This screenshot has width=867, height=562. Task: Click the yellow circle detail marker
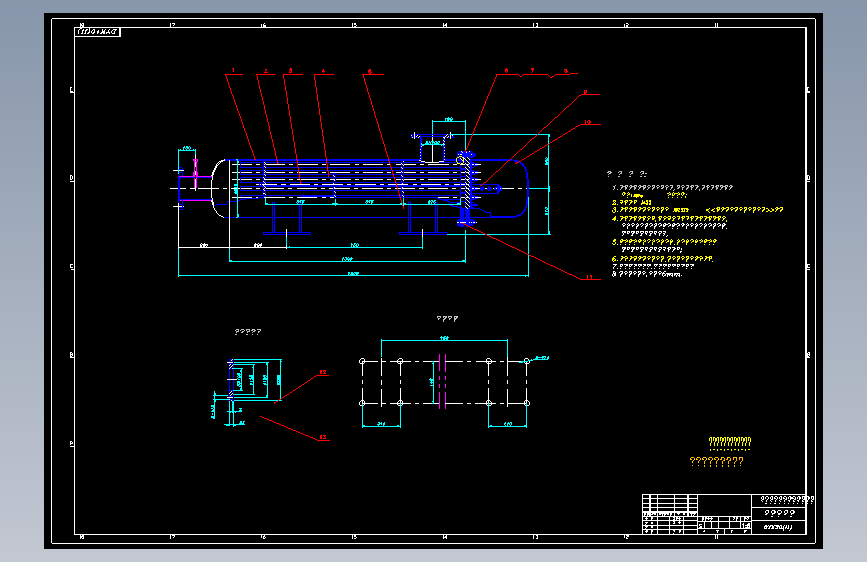pos(460,160)
